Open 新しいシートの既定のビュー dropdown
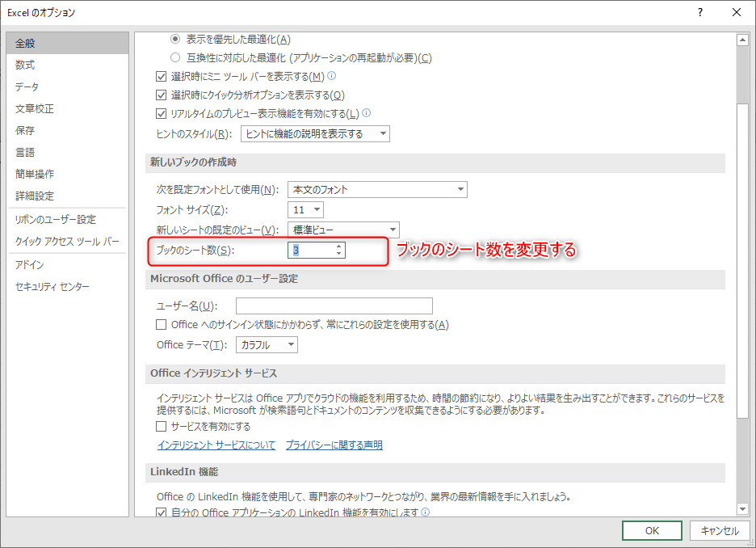Viewport: 756px width, 548px height. (344, 230)
